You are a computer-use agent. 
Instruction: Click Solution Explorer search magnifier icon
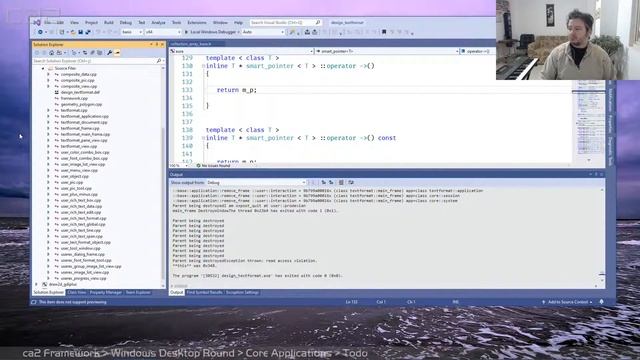coord(159,61)
